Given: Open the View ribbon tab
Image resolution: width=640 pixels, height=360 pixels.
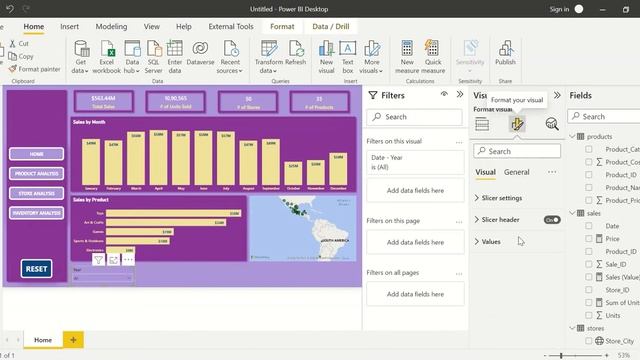Looking at the screenshot, I should click(151, 27).
